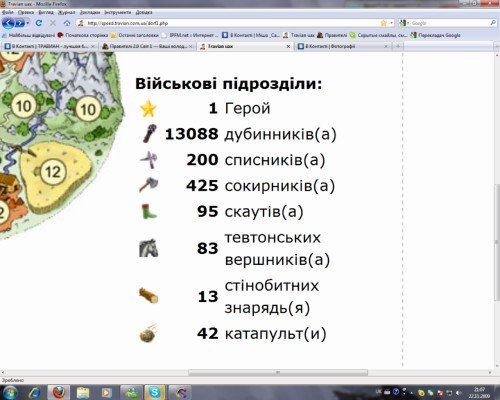Image resolution: width=500 pixels, height=400 pixels.
Task: Open the Перекладач Google bookmark
Action: [436, 35]
